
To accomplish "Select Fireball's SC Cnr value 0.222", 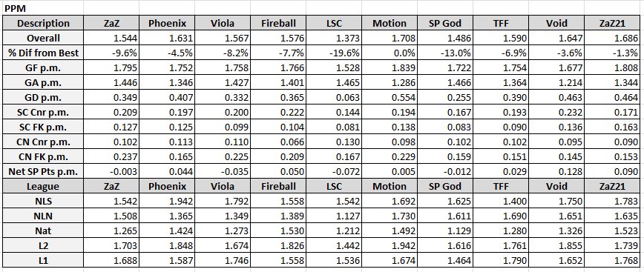I will [x=278, y=112].
